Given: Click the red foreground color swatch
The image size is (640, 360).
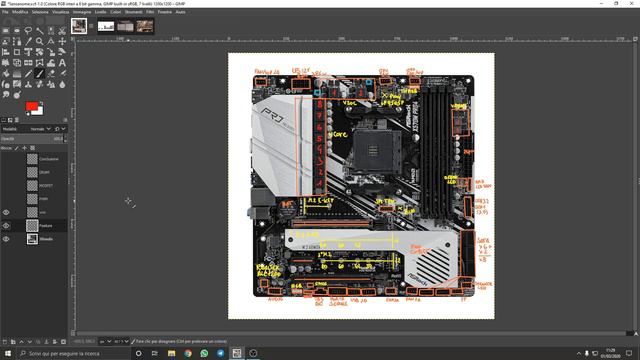Looking at the screenshot, I should tap(31, 106).
